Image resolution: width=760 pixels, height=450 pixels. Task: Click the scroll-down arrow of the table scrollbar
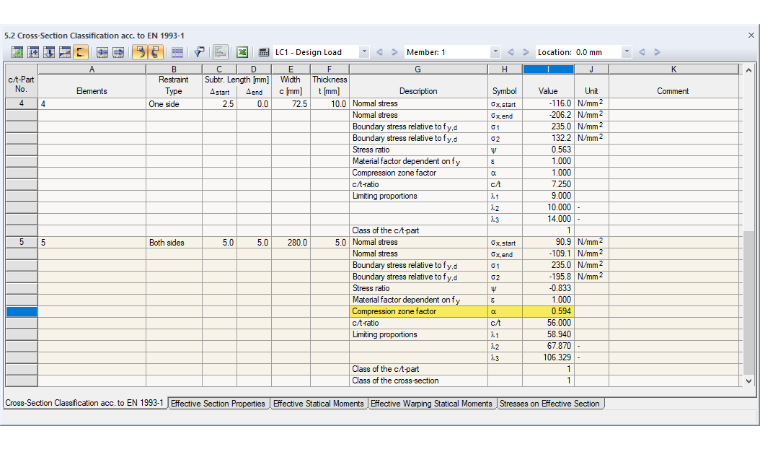749,381
